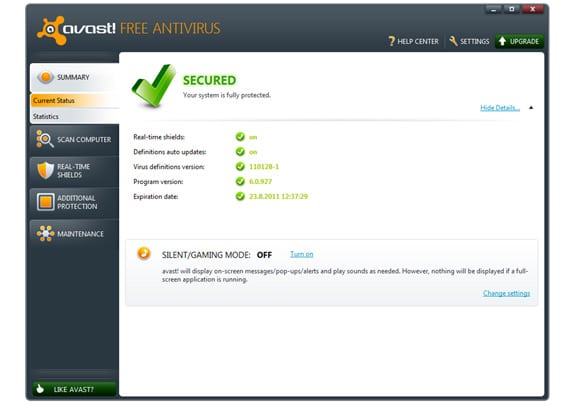
Task: Click the Silent/Gaming mode OFF status
Action: pos(264,255)
